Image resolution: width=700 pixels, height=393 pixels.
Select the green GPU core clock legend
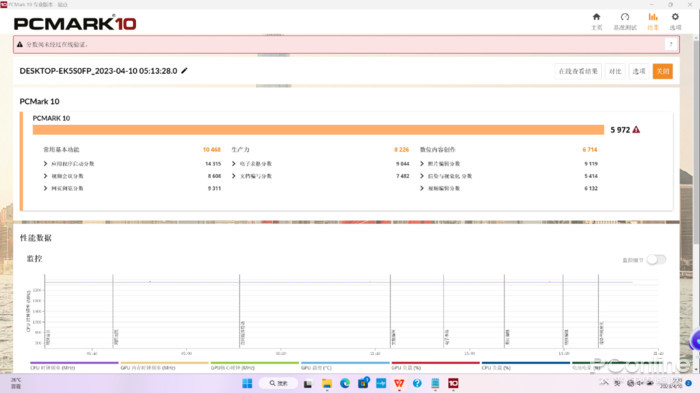click(254, 365)
